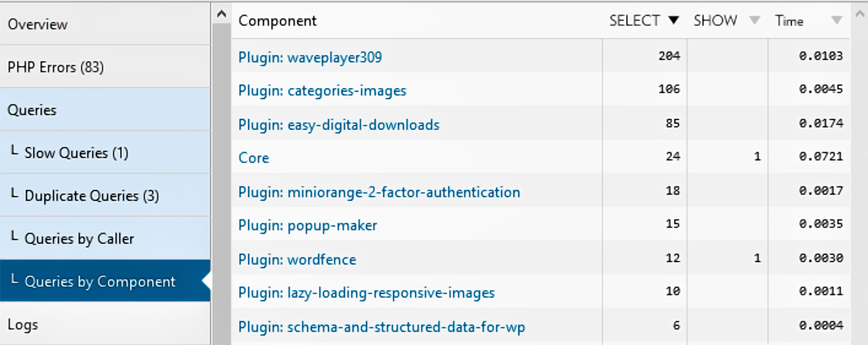Click the Component column header

coord(277,20)
